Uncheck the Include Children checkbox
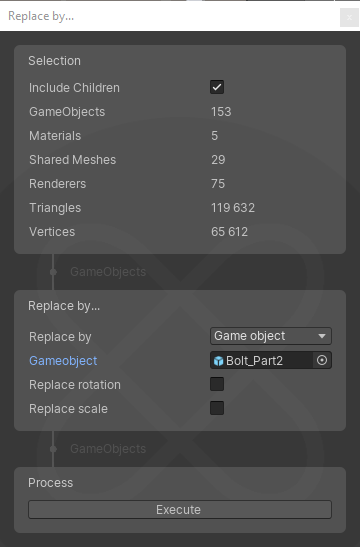Image resolution: width=360 pixels, height=547 pixels. tap(217, 87)
